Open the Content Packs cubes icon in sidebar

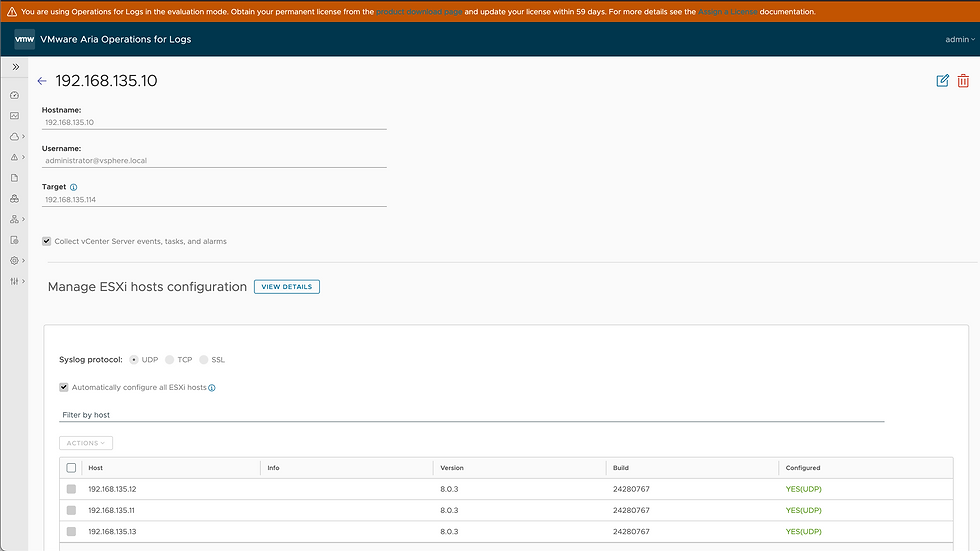click(14, 199)
